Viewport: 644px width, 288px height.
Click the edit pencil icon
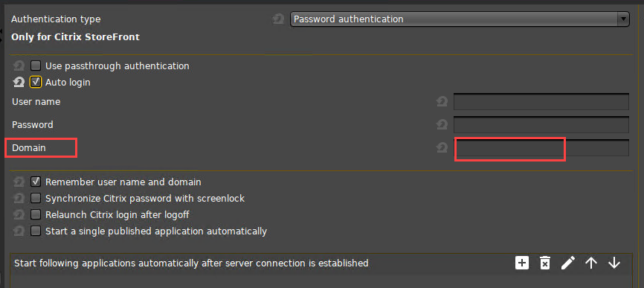tap(568, 263)
